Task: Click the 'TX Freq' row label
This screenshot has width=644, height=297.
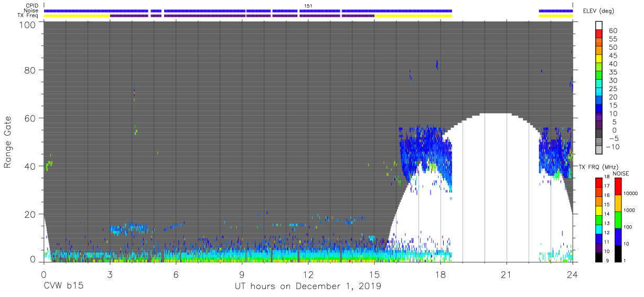Action: point(28,16)
